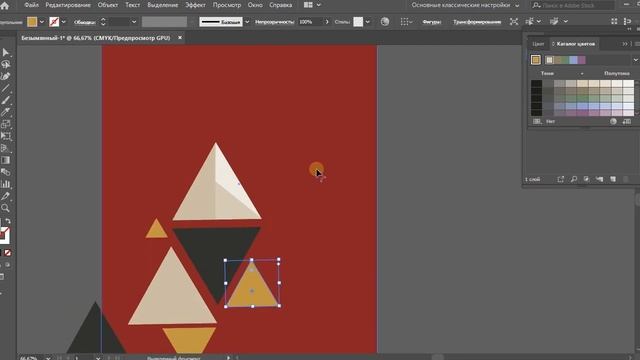The image size is (640, 360).
Task: Go to the Home screen icon
Action: point(5,5)
